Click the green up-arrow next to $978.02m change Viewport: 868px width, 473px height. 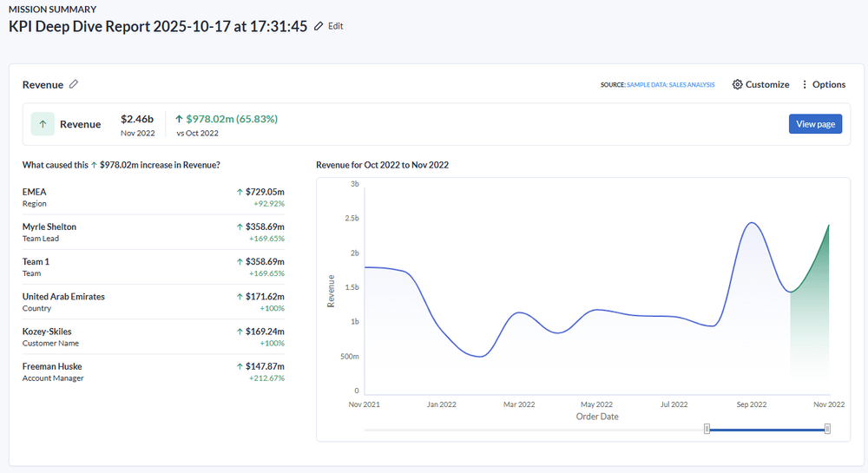pyautogui.click(x=180, y=119)
